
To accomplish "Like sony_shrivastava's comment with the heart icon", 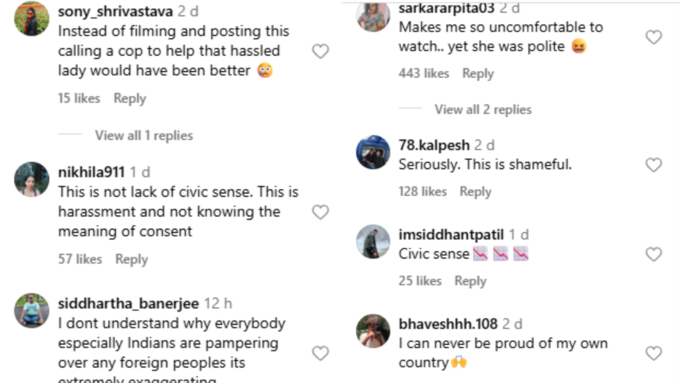I will point(320,51).
